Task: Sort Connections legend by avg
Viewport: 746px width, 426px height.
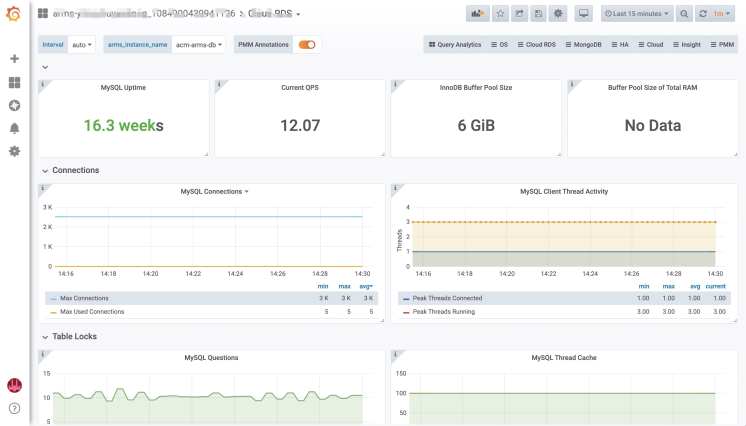Action: point(366,287)
